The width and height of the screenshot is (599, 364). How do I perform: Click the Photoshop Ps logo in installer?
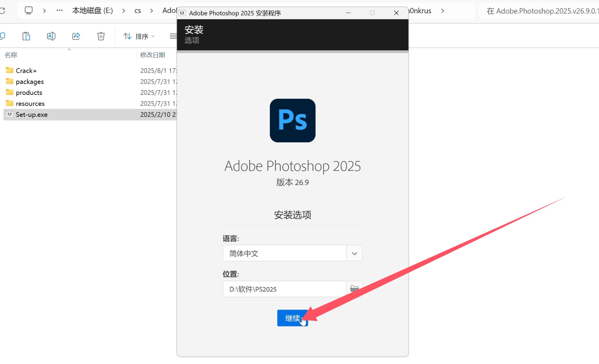pyautogui.click(x=293, y=120)
